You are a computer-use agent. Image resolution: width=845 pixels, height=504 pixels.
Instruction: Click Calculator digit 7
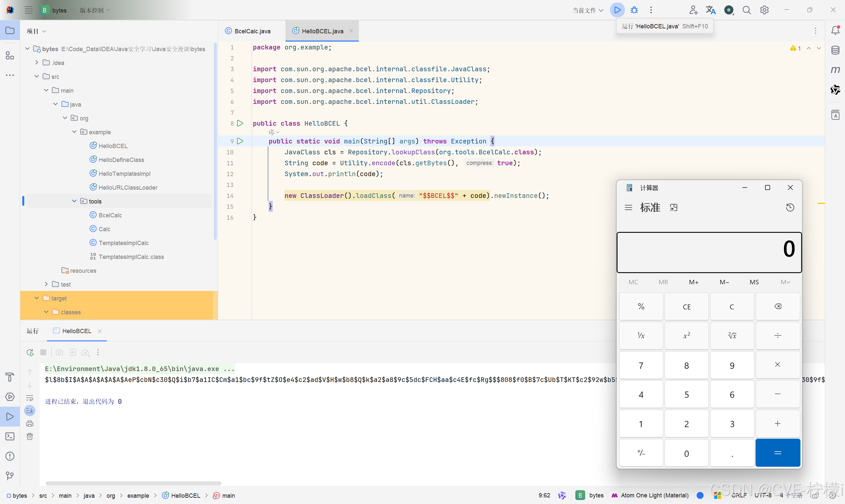click(641, 365)
